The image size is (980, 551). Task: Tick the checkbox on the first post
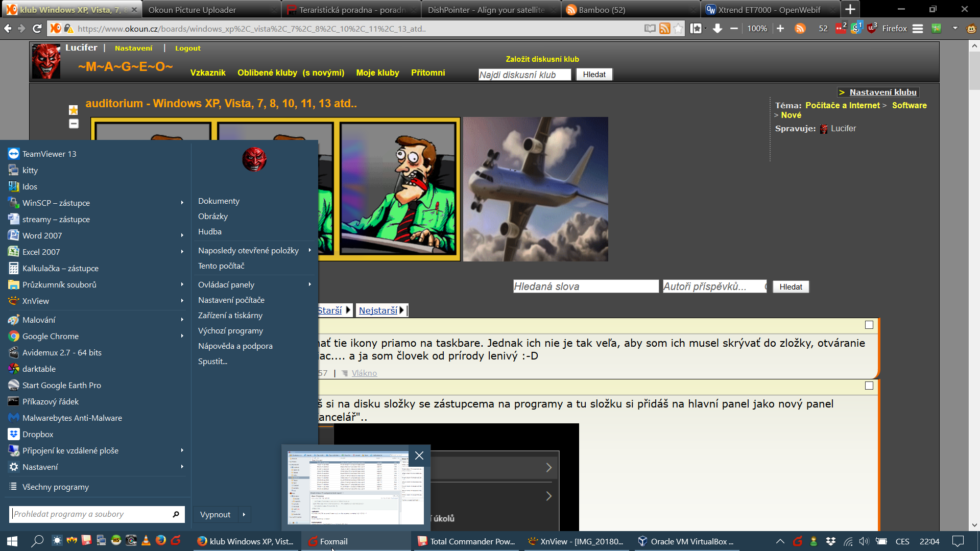(869, 325)
